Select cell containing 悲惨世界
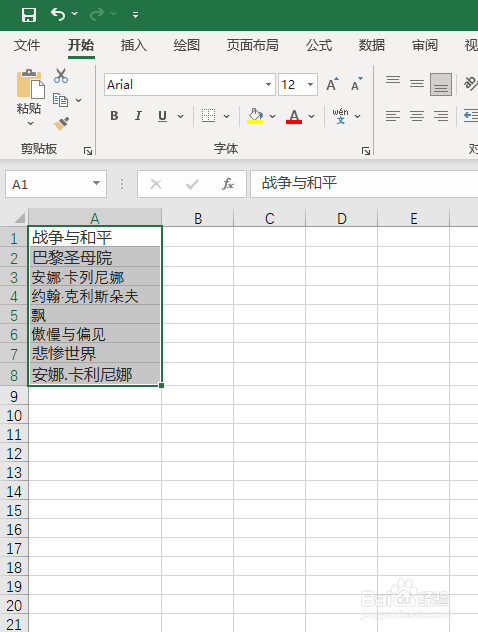478x632 pixels. 95,353
